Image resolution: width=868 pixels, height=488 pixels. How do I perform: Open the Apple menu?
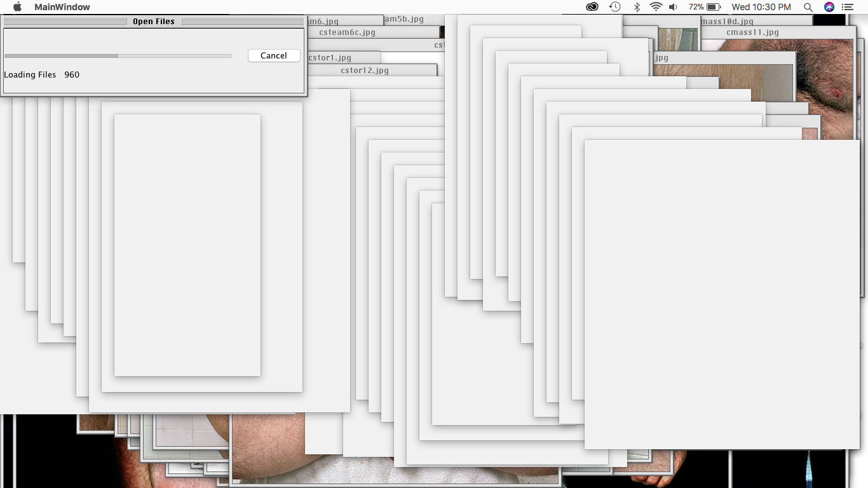click(x=17, y=7)
